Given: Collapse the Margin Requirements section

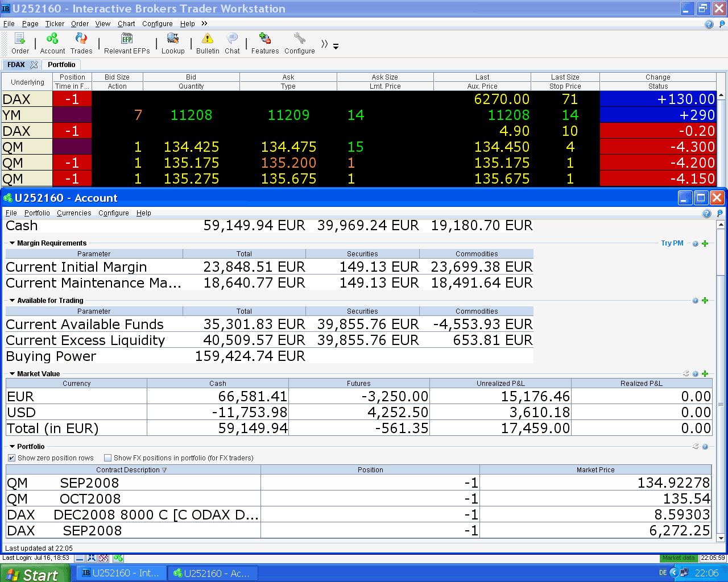Looking at the screenshot, I should point(12,243).
